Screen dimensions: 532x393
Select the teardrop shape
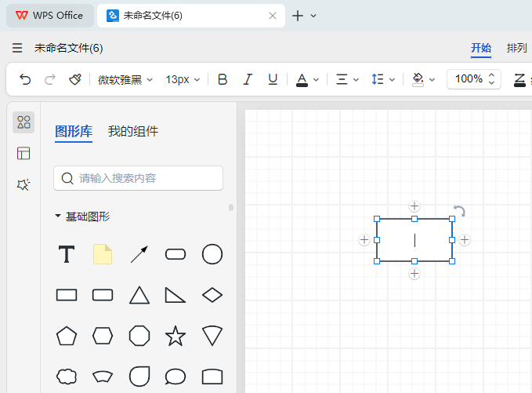139,377
